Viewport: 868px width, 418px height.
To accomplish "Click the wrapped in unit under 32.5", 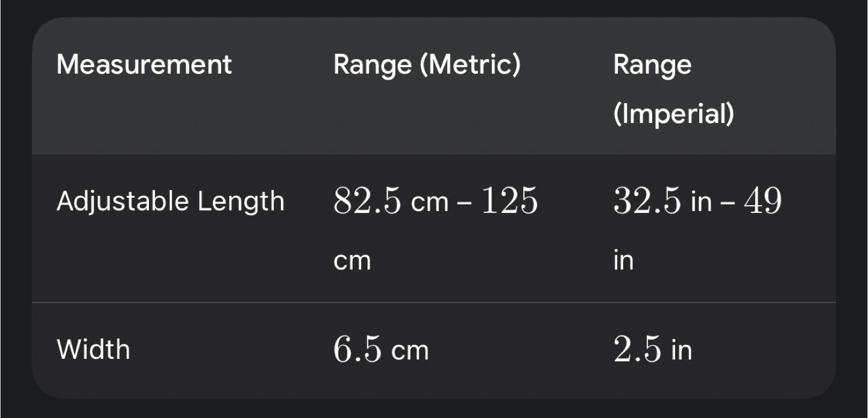I will [x=623, y=261].
